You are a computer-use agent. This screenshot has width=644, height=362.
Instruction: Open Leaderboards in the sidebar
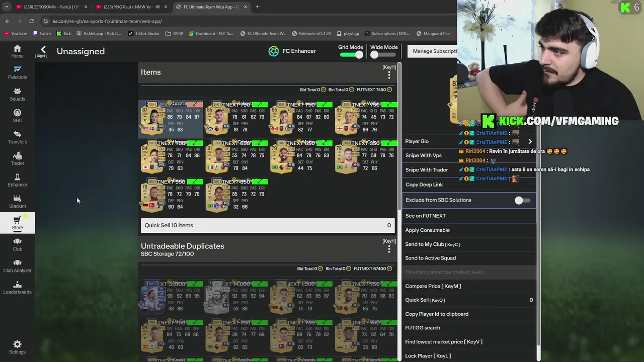pos(17,287)
